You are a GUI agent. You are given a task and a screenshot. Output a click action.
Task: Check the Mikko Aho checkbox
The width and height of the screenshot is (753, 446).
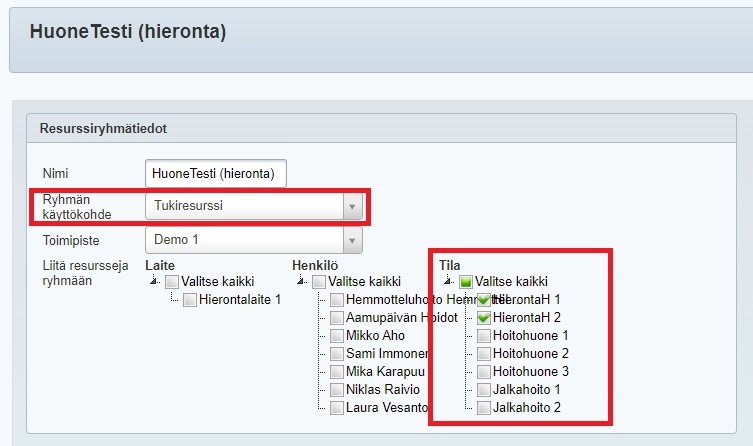click(337, 335)
